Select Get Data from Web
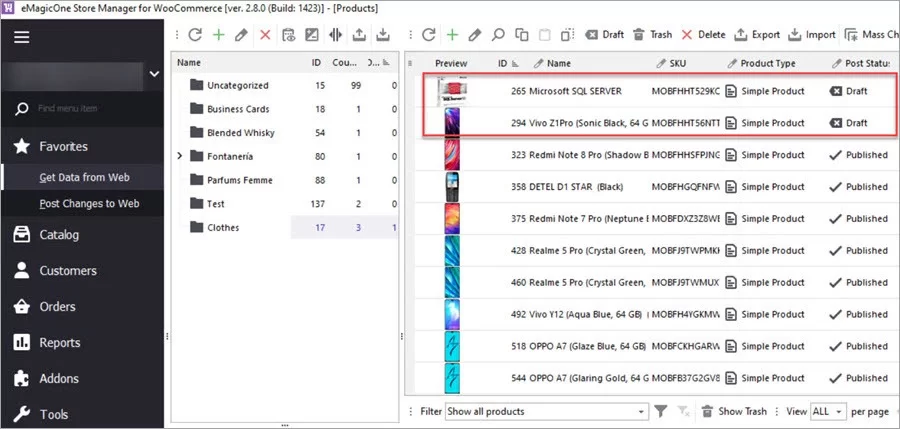Screen dimensions: 900x429 click(x=84, y=178)
